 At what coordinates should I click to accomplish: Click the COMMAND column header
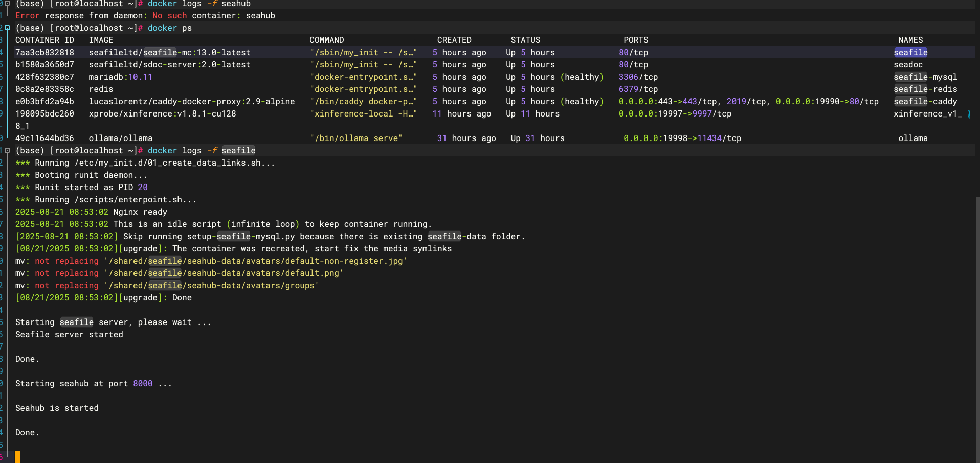point(326,40)
